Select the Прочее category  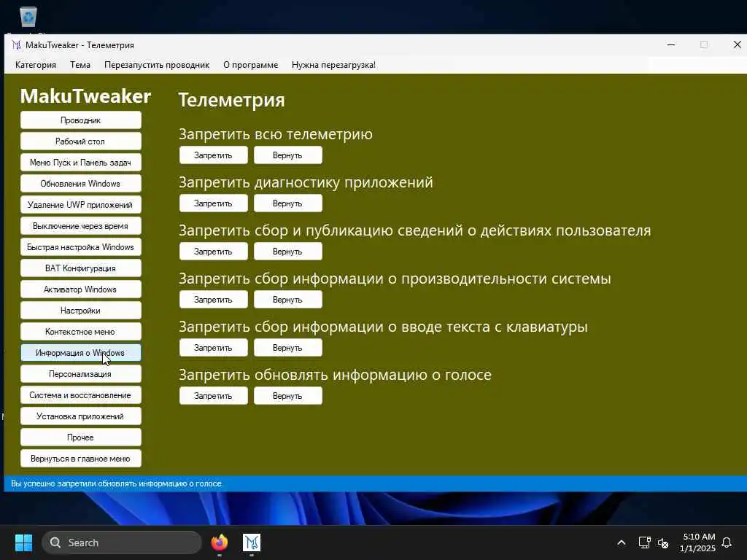(x=80, y=437)
